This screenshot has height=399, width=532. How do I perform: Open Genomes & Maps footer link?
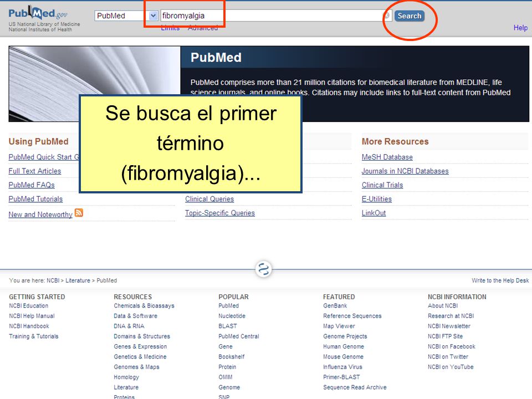coord(136,367)
